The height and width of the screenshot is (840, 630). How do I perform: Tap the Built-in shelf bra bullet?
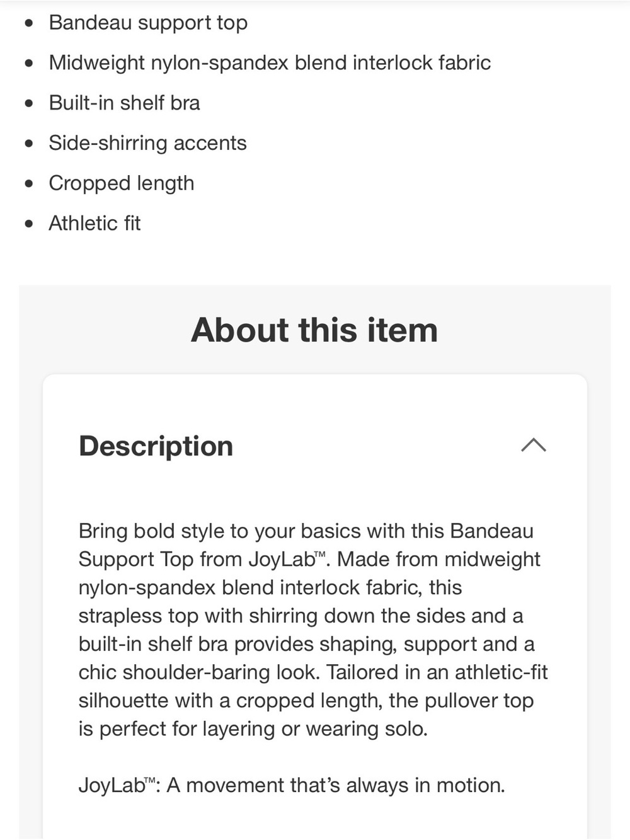124,103
